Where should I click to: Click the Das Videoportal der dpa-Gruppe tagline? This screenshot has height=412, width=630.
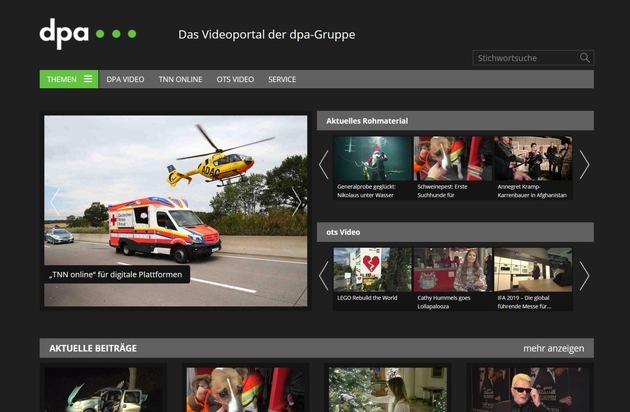266,35
